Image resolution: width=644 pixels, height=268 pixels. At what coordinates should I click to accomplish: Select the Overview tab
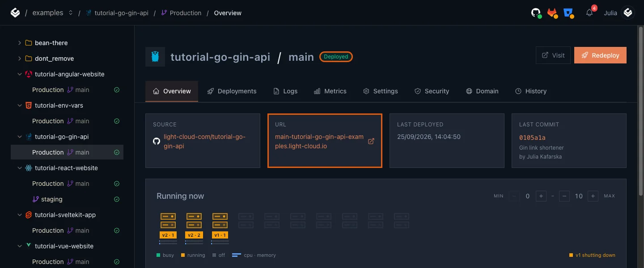coord(172,91)
